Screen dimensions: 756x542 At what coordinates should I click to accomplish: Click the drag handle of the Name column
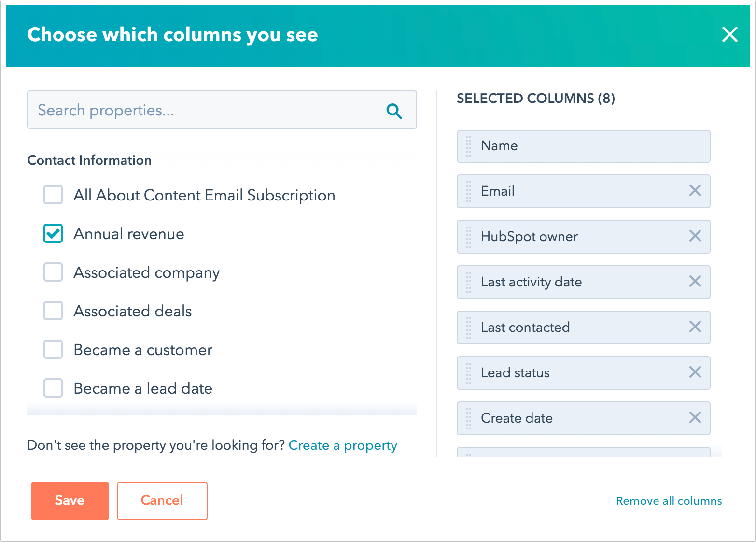(x=469, y=146)
